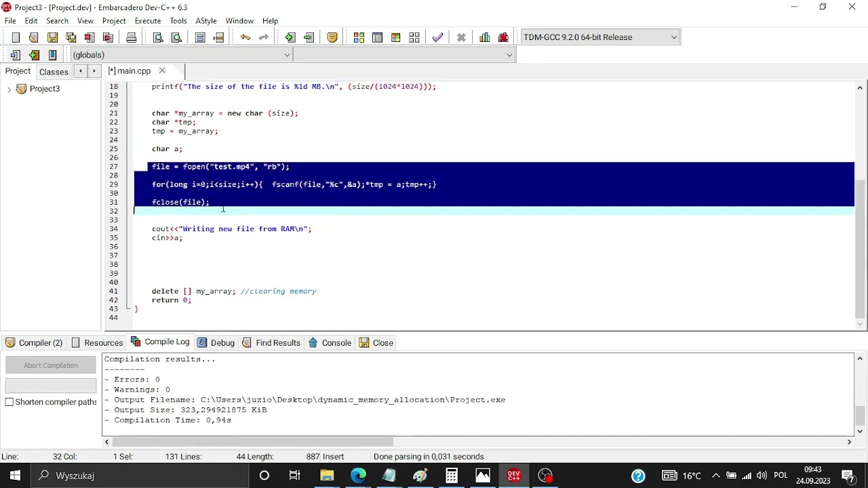Click the Run window icon

(377, 37)
